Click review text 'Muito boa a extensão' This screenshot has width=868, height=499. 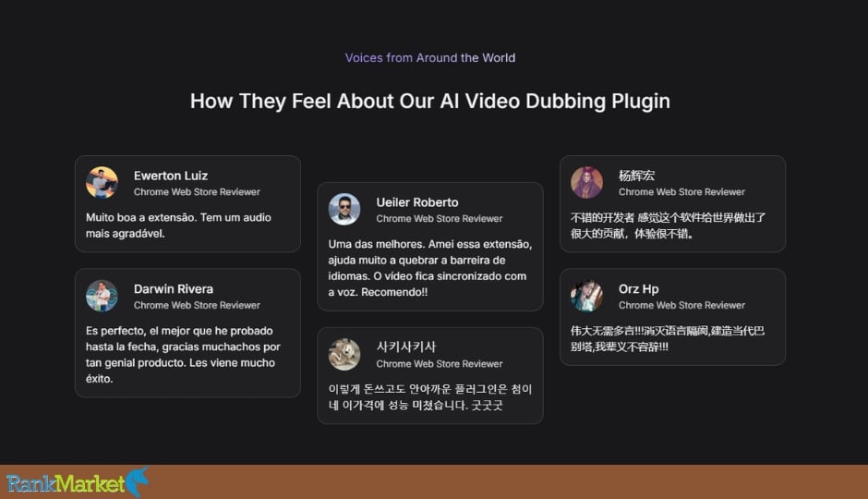tap(178, 225)
